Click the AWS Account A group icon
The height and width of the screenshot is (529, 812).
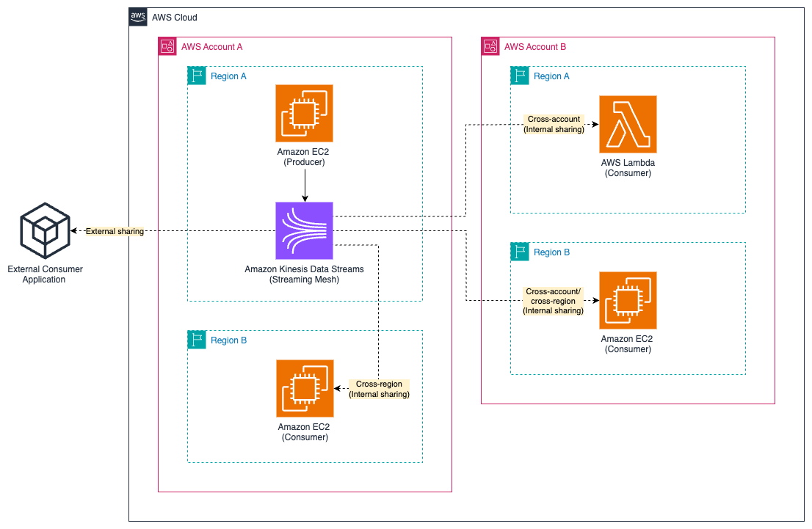[167, 46]
